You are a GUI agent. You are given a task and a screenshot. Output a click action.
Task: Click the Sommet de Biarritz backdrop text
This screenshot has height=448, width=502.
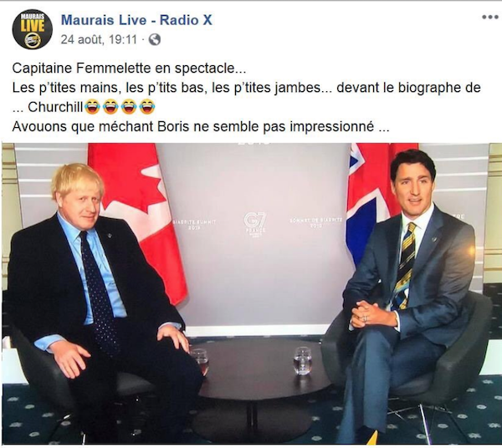315,222
